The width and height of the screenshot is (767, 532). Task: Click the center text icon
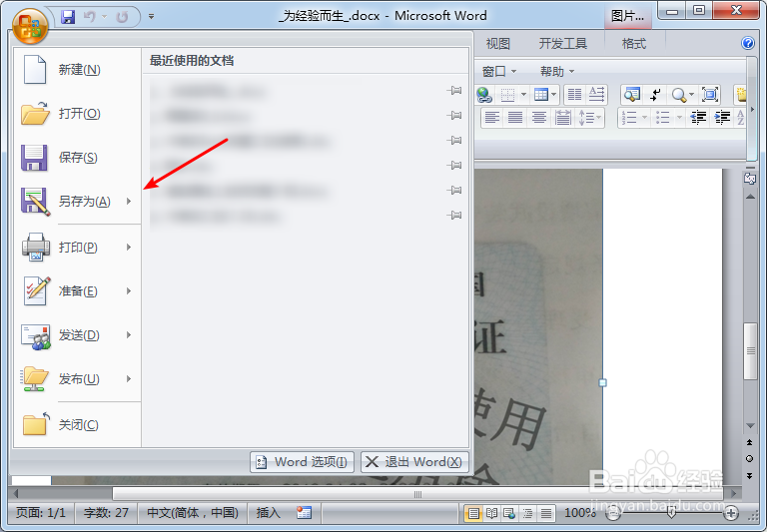pyautogui.click(x=539, y=118)
